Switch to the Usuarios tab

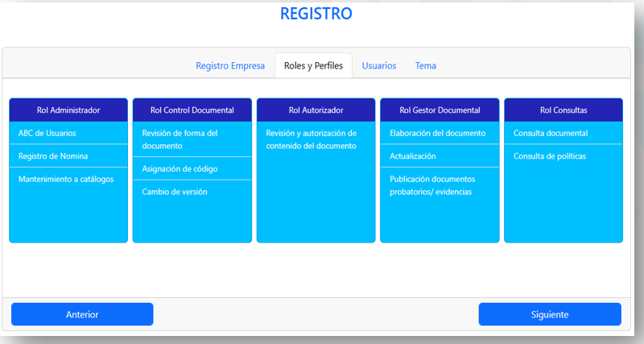coord(378,65)
